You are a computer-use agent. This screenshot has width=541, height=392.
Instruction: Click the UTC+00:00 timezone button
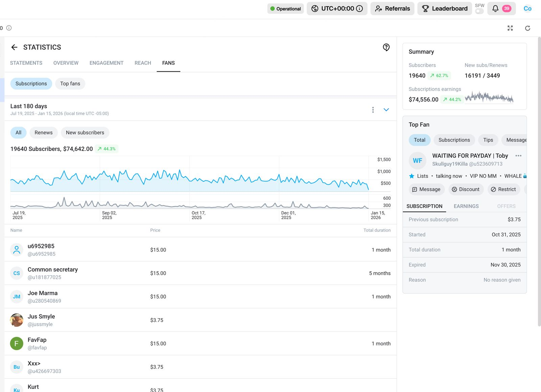tap(337, 8)
